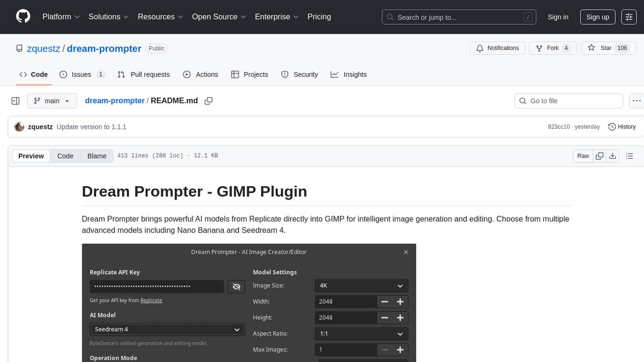Screen dimensions: 644x362
Task: Click the Public badge label
Action: tap(157, 48)
